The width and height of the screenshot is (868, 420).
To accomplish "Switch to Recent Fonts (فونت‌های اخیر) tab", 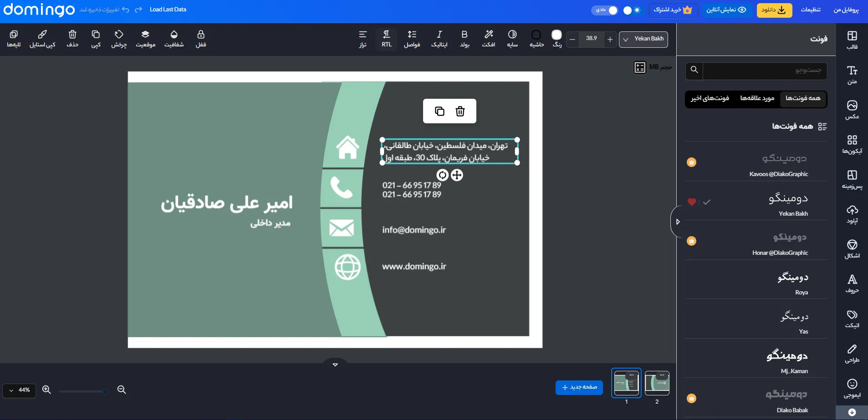I will click(710, 98).
